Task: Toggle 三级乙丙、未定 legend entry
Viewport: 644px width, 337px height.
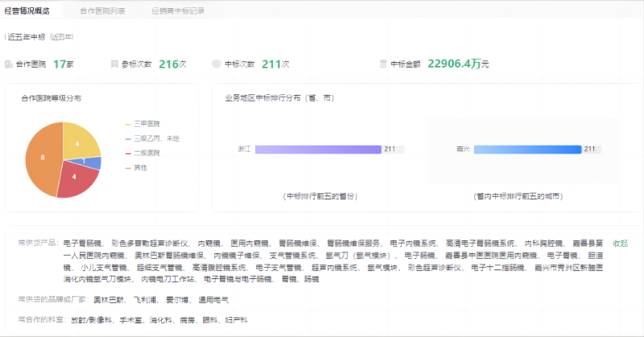Action: 152,138
